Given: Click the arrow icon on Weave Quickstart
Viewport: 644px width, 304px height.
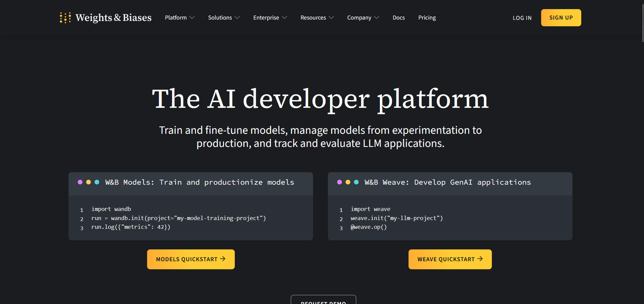Looking at the screenshot, I should tap(480, 259).
